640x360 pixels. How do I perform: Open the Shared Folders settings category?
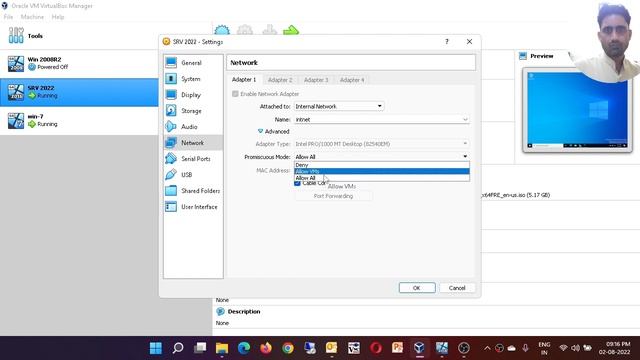(193, 191)
